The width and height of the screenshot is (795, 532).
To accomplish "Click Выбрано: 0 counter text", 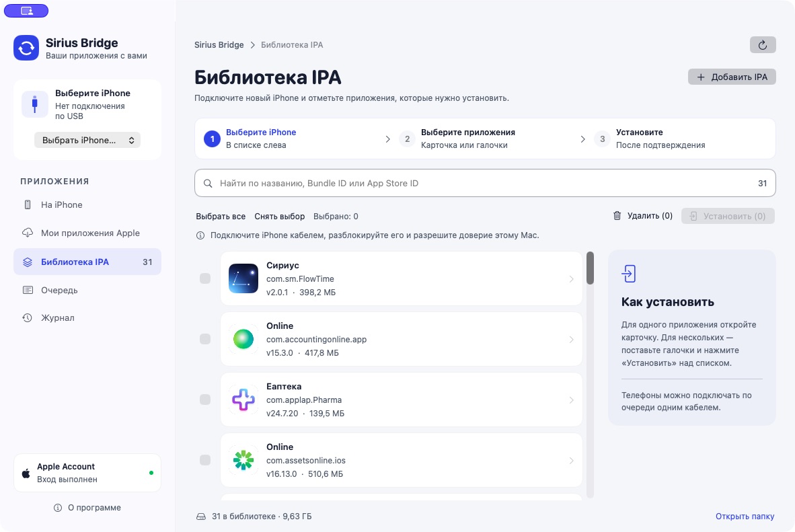I will point(336,216).
